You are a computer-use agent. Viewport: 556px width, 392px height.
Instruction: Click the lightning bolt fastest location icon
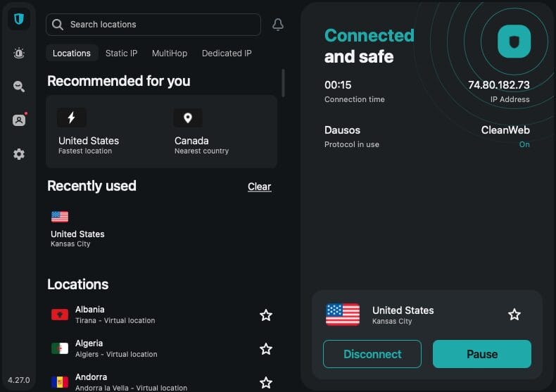[72, 118]
